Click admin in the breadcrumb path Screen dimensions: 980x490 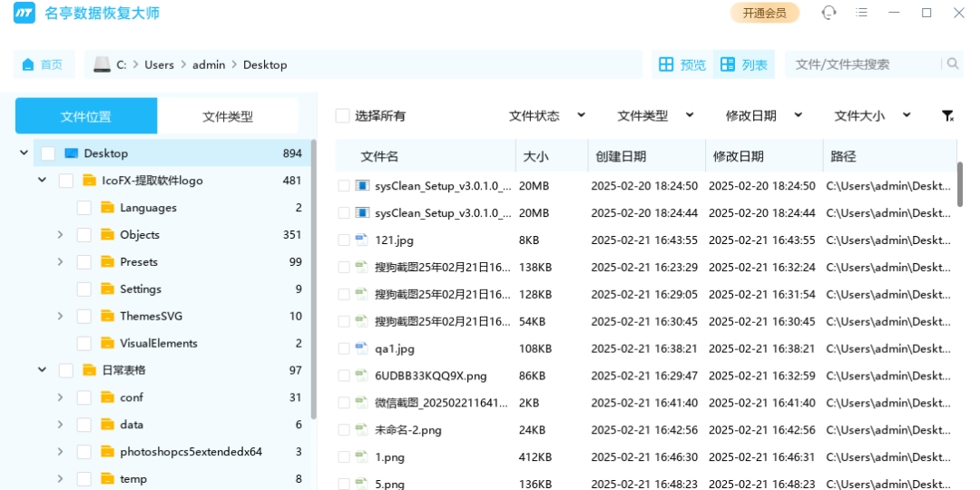[209, 64]
